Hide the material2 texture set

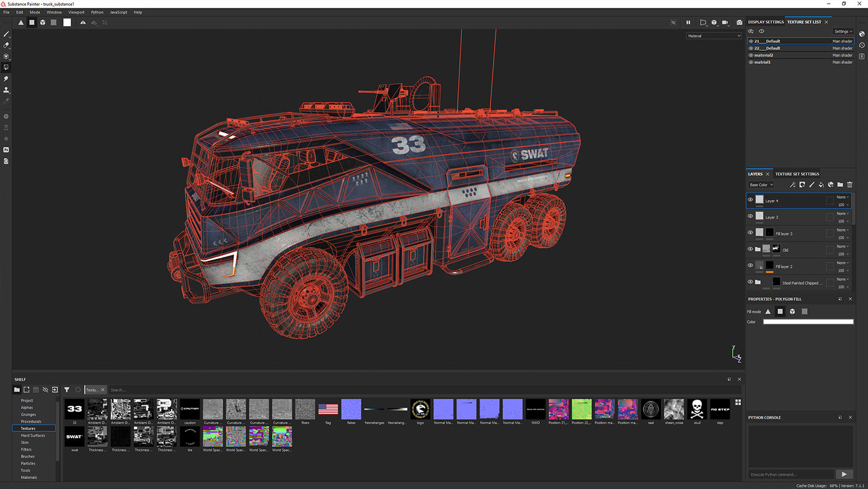pyautogui.click(x=750, y=55)
